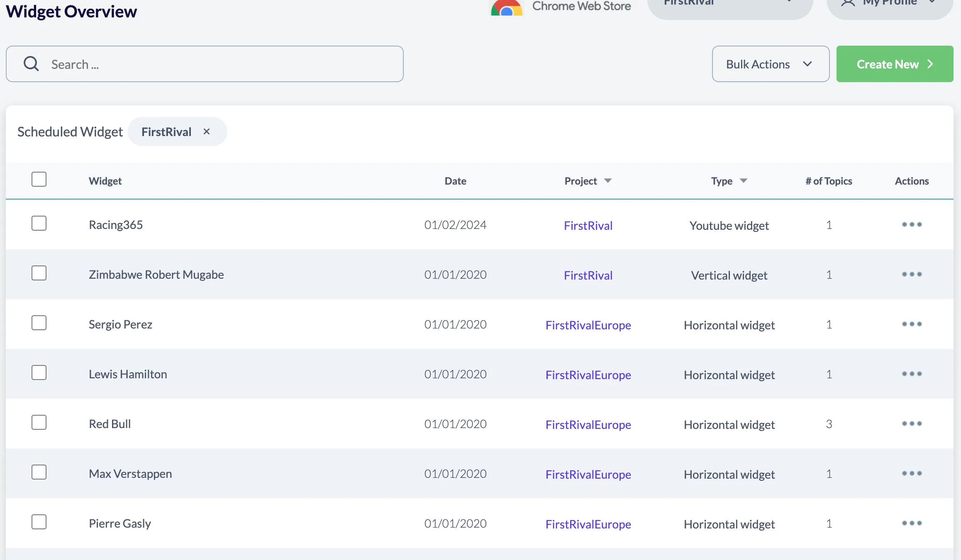
Task: Open actions menu for Racing365 row
Action: (912, 224)
